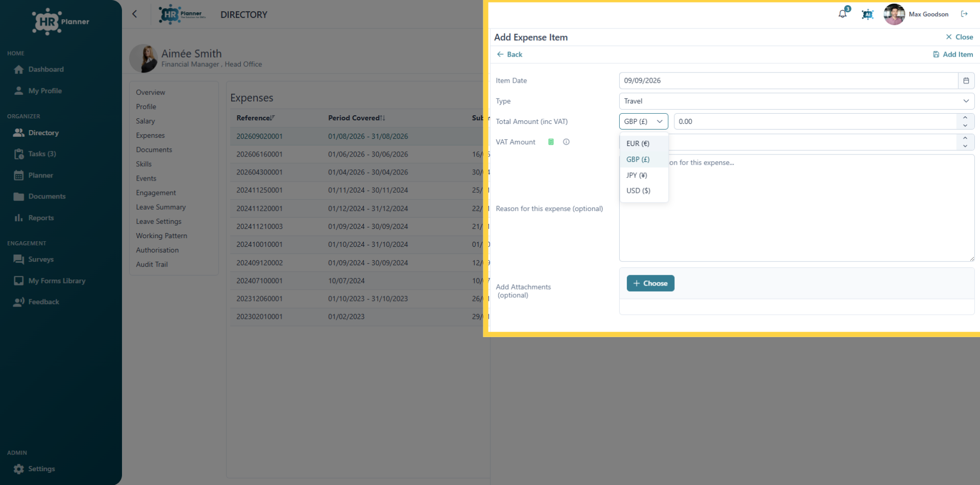Increase VAT Amount with up stepper arrow
The width and height of the screenshot is (980, 485).
point(965,138)
